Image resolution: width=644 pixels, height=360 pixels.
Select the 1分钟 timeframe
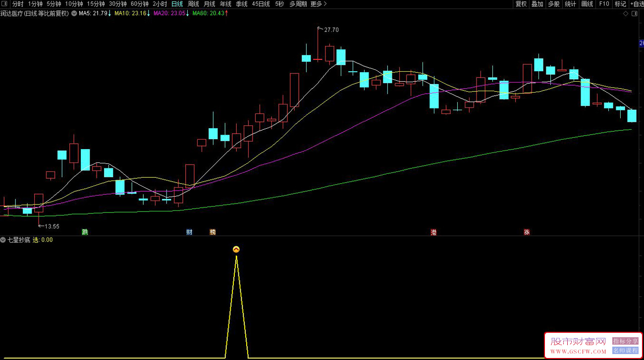pyautogui.click(x=35, y=4)
